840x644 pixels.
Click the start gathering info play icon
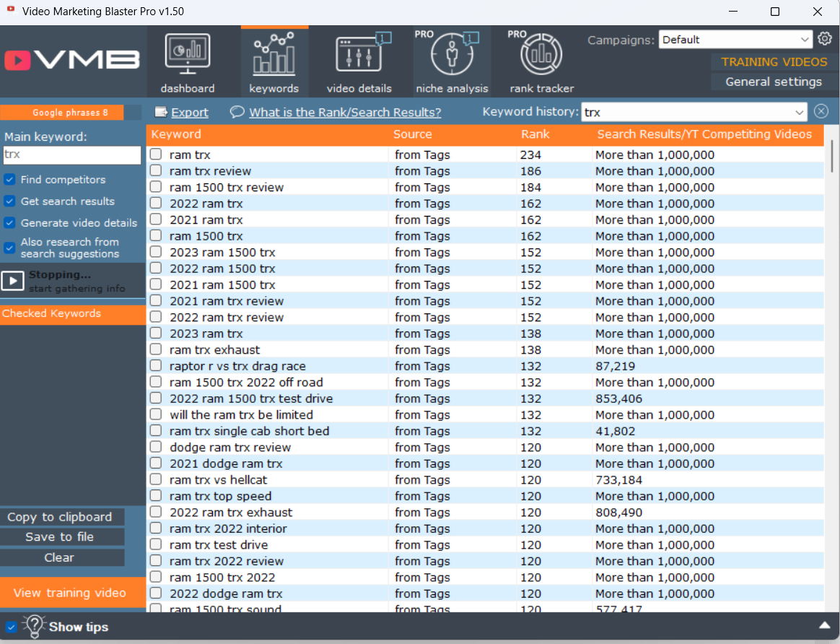pos(13,281)
